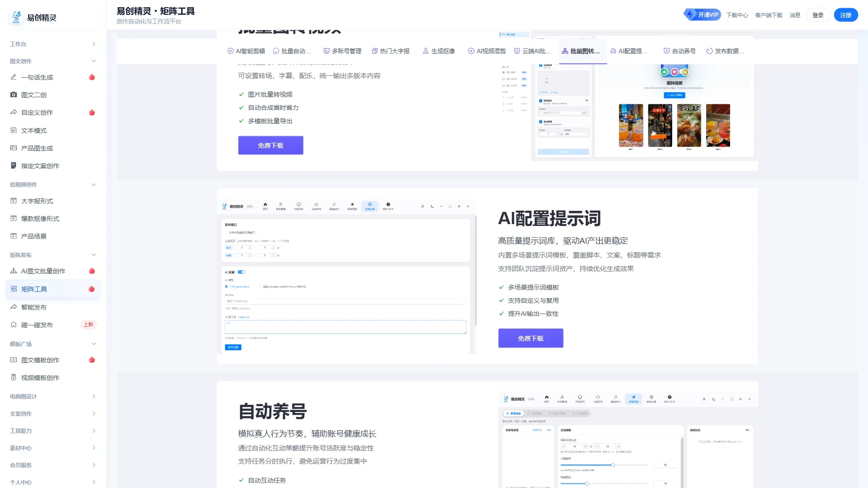This screenshot has width=868, height=488.
Task: Click the 文本模式 document icon
Action: click(14, 131)
